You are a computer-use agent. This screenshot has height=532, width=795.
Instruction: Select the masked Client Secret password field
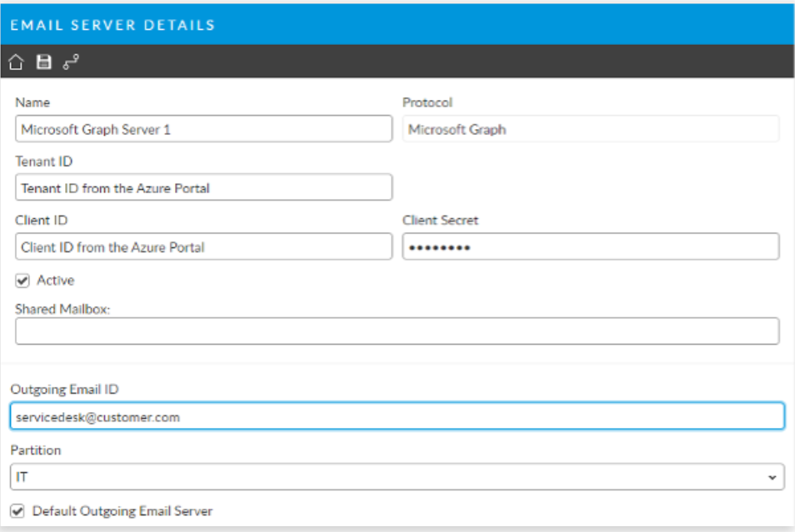pyautogui.click(x=590, y=246)
